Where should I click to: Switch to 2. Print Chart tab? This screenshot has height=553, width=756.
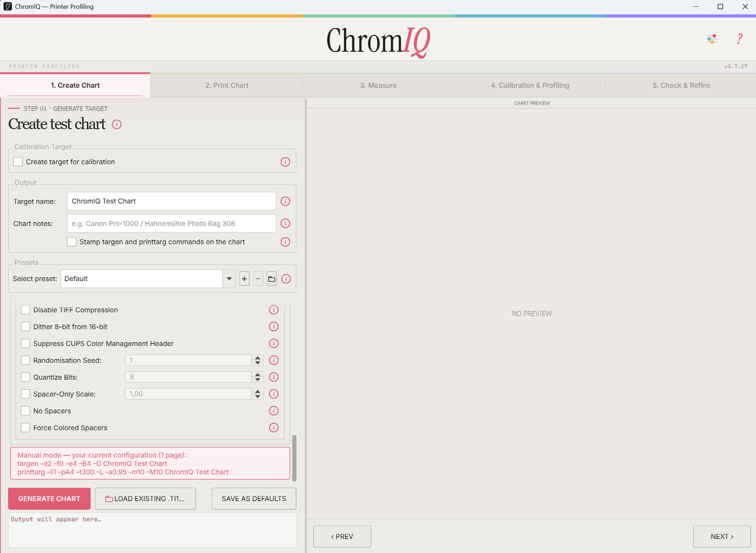pos(227,85)
